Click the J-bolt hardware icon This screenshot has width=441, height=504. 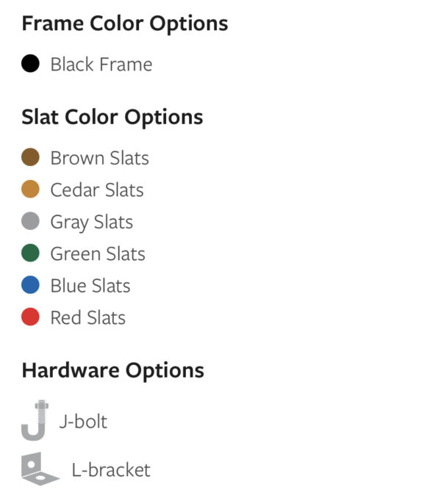tap(34, 421)
